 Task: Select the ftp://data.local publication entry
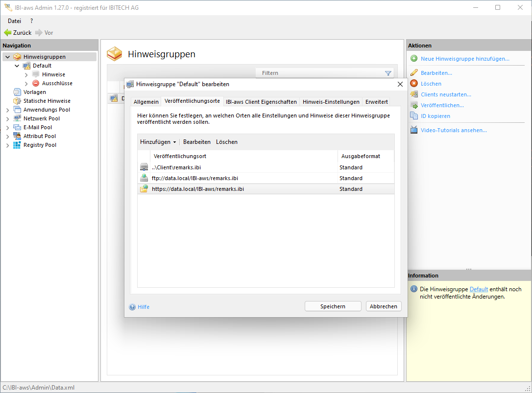coord(195,178)
